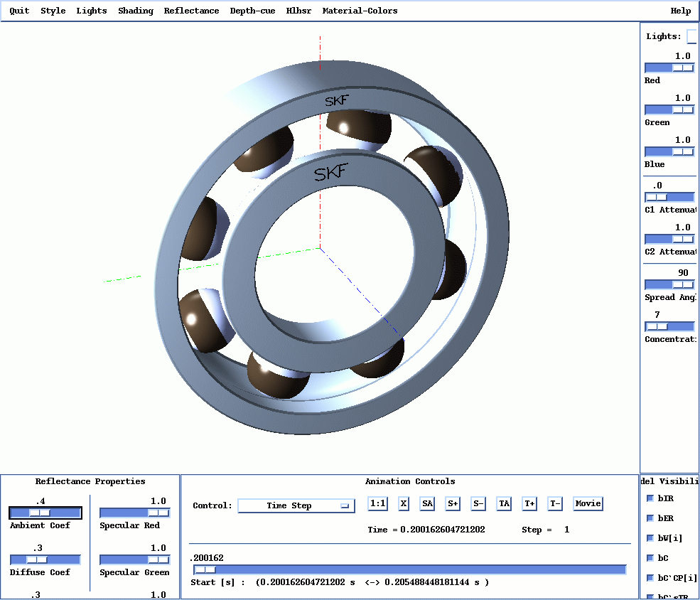Open the Help menu
Viewport: 700px width, 600px height.
coord(680,11)
